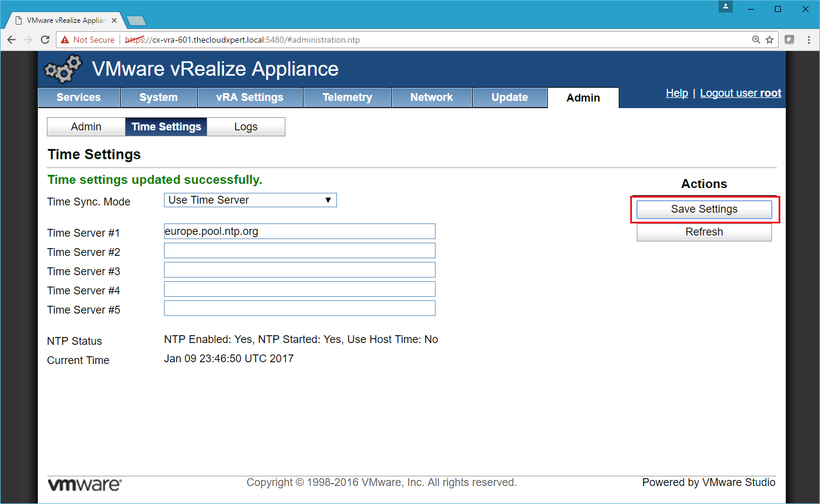Click in the Time Server #1 field
Viewport: 820px width, 504px height.
(x=299, y=231)
